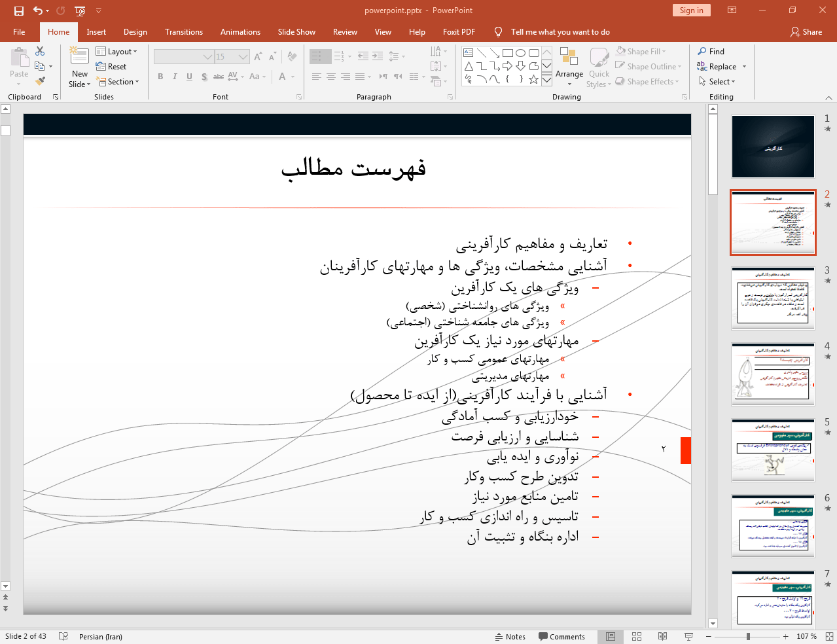The image size is (837, 644).
Task: Collapse the ribbon with the arrow
Action: tap(828, 98)
